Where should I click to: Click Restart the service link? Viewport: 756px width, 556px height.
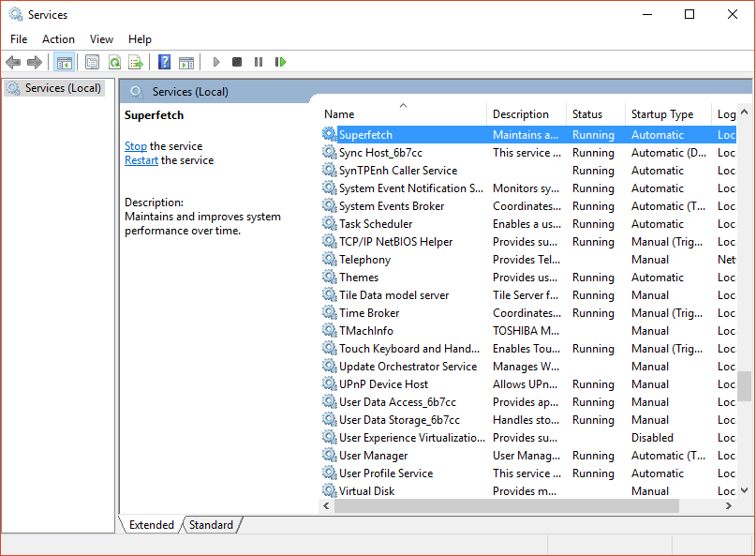coord(141,160)
